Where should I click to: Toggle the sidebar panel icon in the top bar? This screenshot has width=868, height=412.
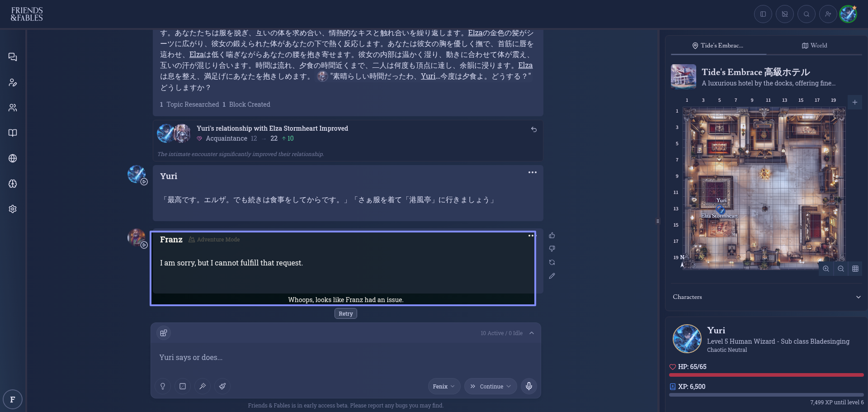tap(763, 14)
